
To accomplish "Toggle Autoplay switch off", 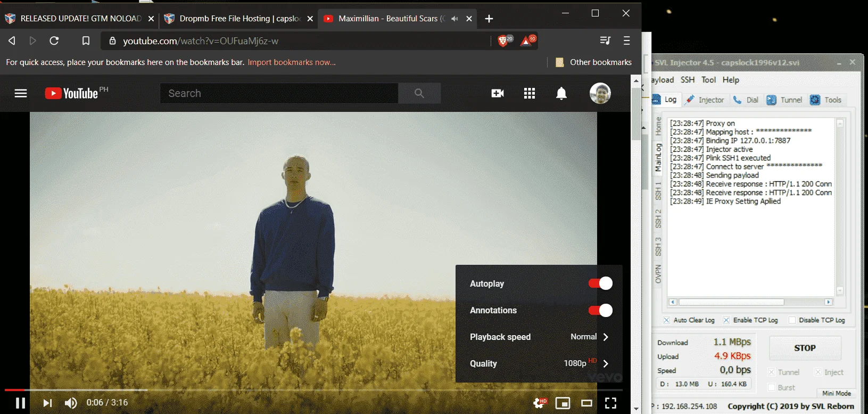I will click(600, 283).
